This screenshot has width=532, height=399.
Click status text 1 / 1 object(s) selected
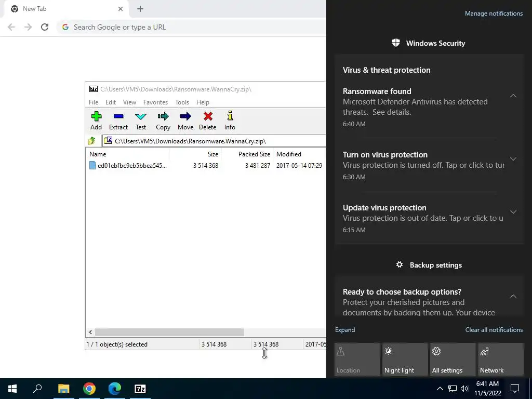point(117,344)
